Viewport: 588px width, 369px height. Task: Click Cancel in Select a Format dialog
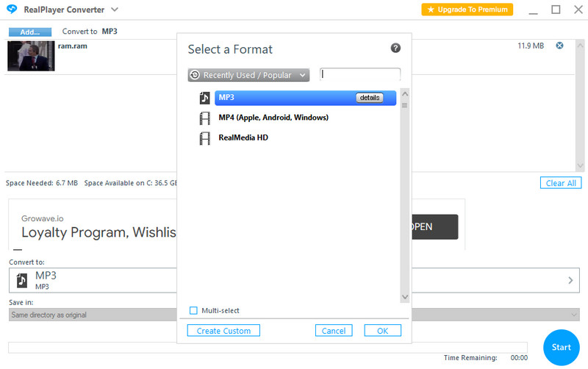(x=334, y=331)
